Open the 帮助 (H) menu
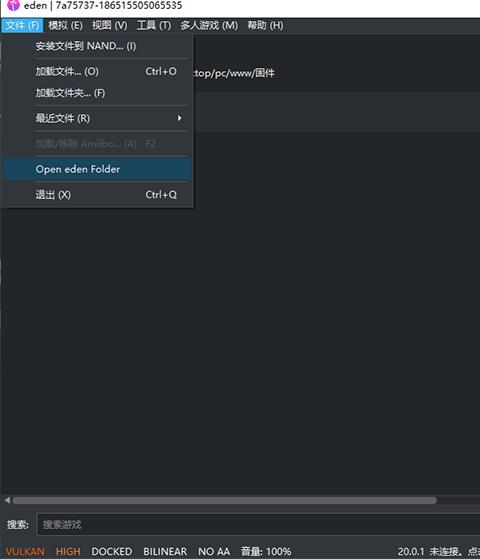Image resolution: width=480 pixels, height=559 pixels. [265, 25]
